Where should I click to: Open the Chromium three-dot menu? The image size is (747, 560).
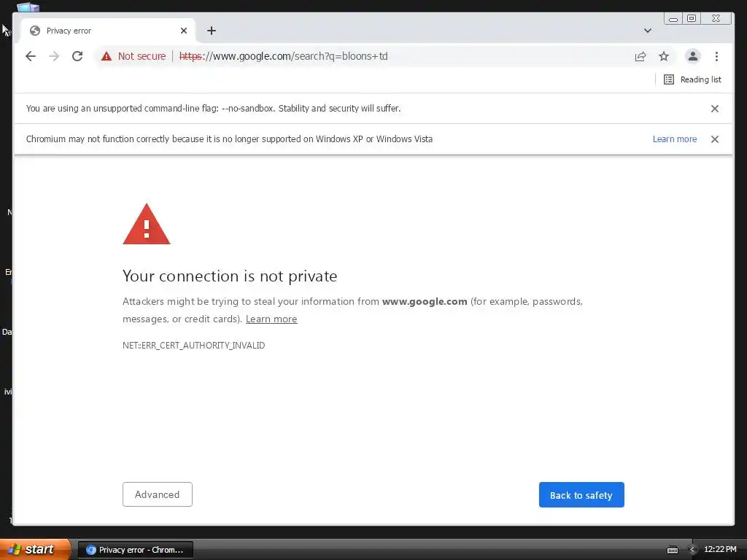click(x=716, y=56)
